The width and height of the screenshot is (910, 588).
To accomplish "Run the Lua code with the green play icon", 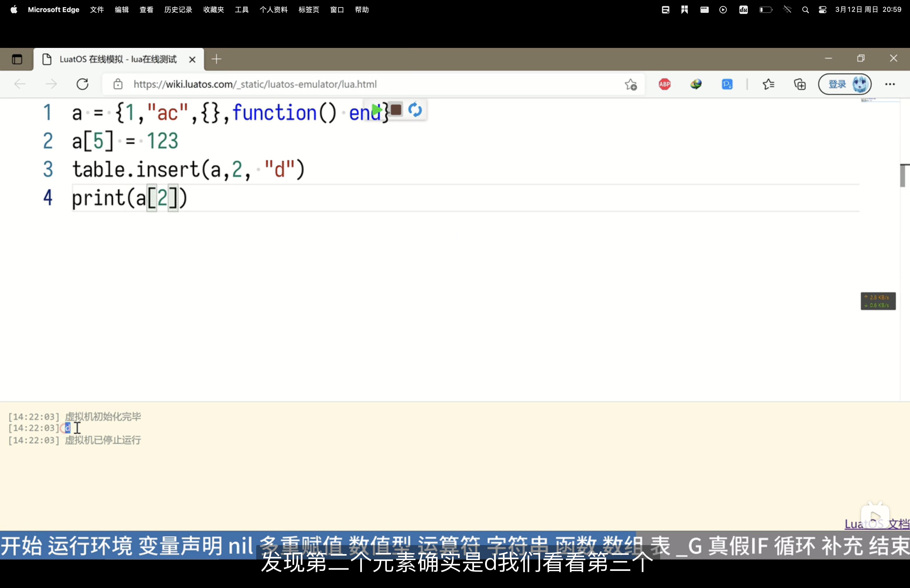I will [x=377, y=110].
